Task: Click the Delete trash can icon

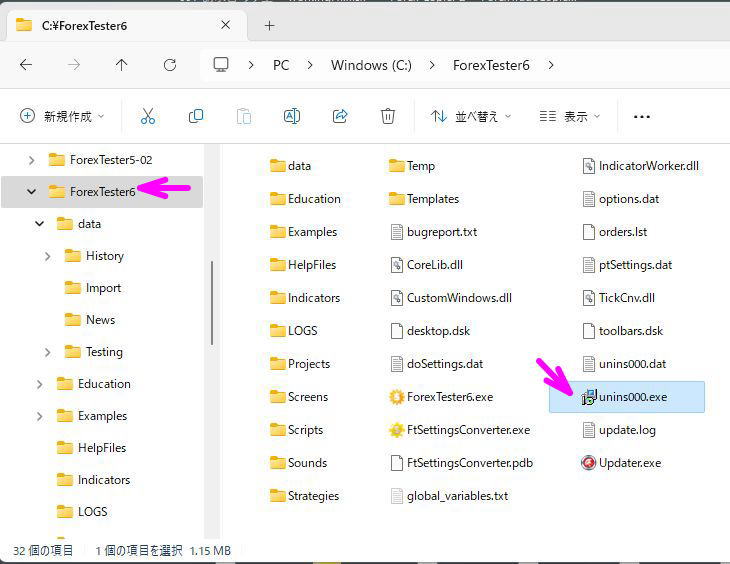Action: tap(388, 116)
